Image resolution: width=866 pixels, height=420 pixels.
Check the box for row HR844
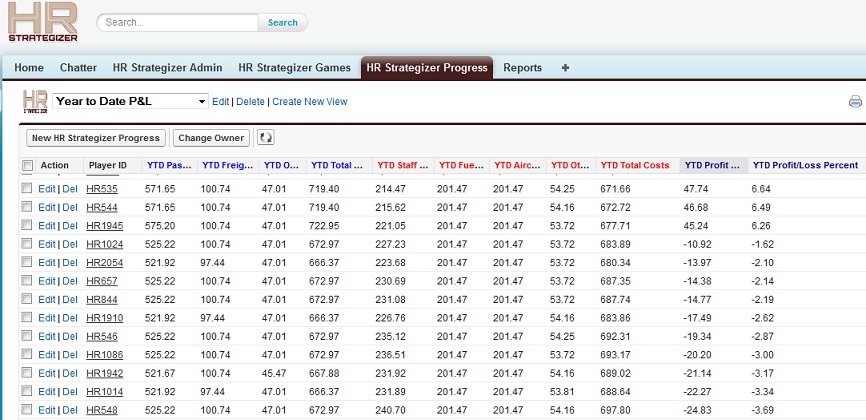27,299
